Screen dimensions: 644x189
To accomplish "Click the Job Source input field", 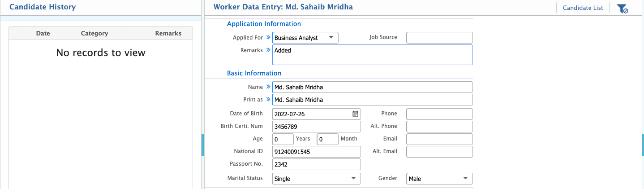I will 439,38.
